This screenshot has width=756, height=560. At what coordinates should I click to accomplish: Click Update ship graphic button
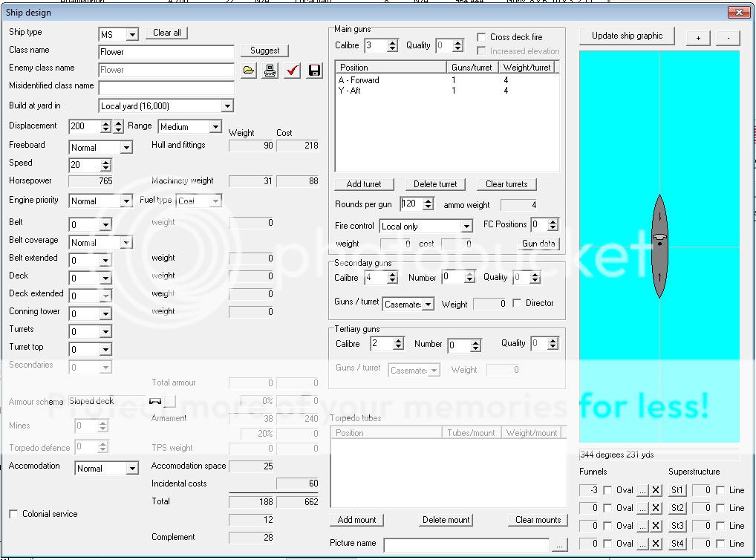tap(627, 36)
